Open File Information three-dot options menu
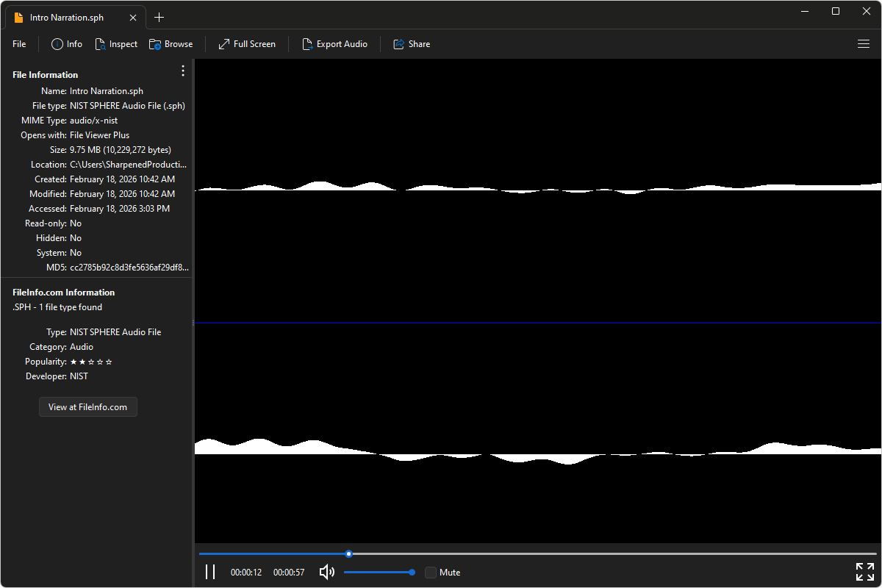The height and width of the screenshot is (588, 882). click(183, 71)
